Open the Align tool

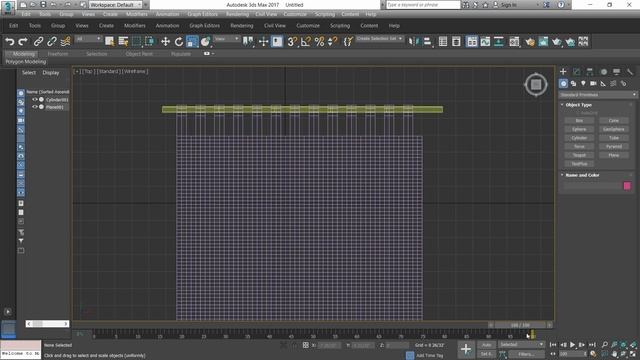click(427, 41)
